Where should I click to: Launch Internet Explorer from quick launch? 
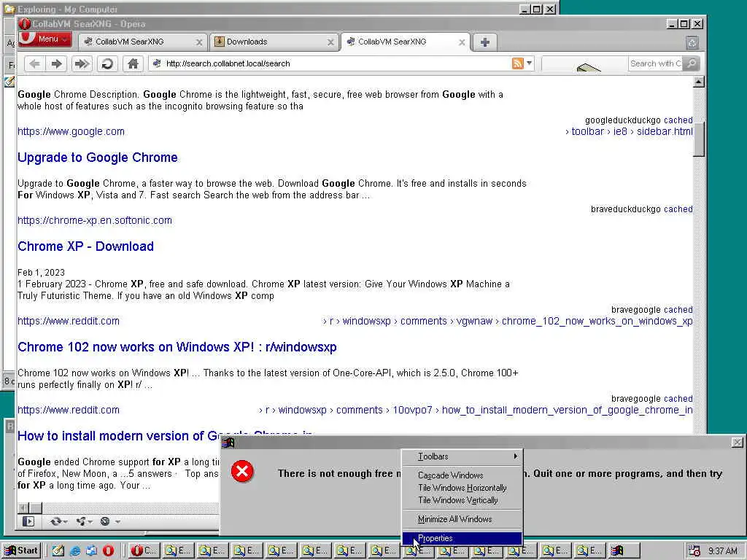[75, 551]
